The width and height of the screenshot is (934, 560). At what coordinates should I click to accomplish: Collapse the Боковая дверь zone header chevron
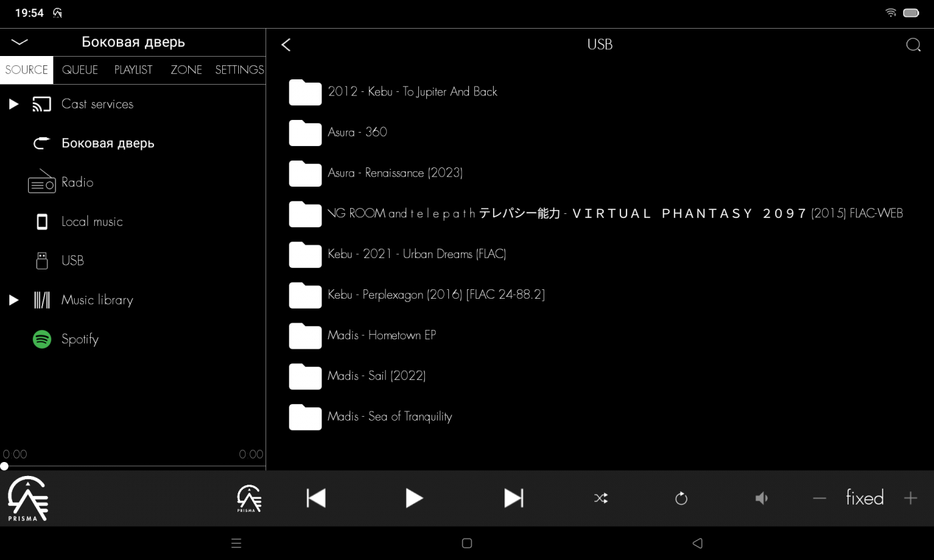tap(19, 42)
